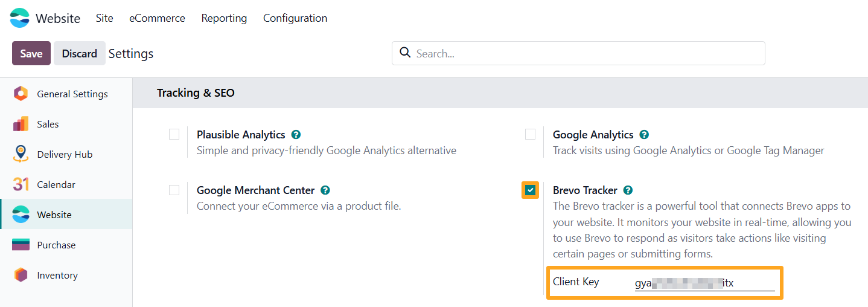The width and height of the screenshot is (868, 307).
Task: Enable the Google Merchant Center checkbox
Action: click(x=174, y=190)
